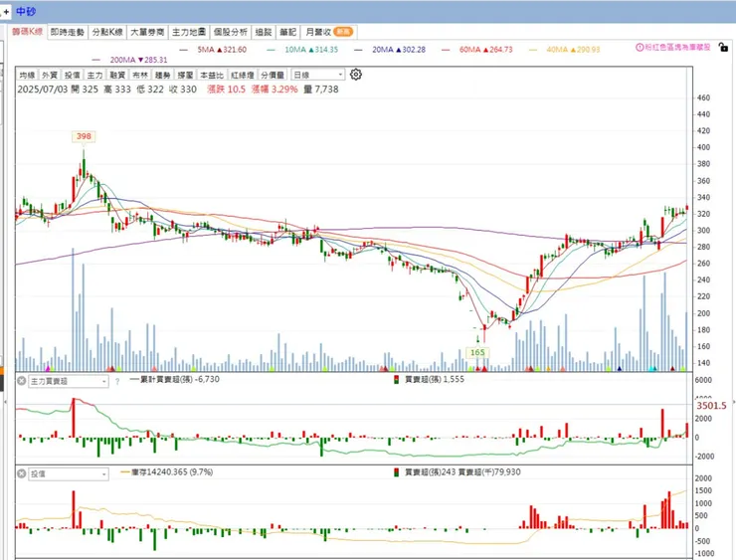Click the 中砂 stock name title
736x560 pixels.
26,11
